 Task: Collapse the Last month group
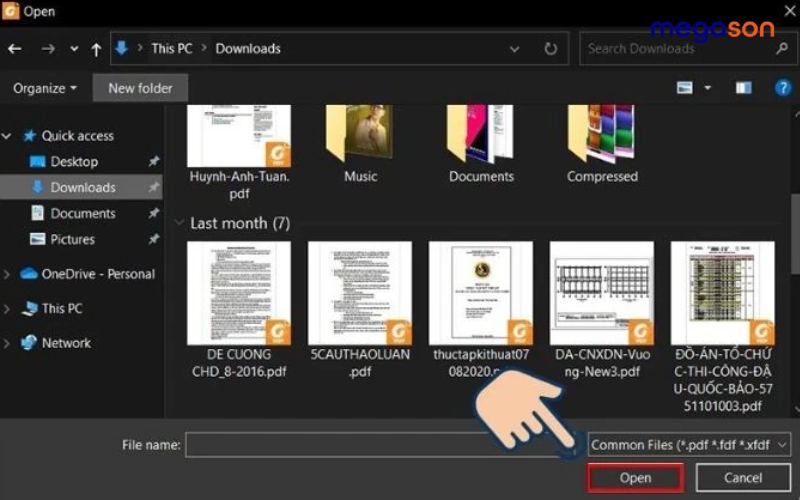(179, 222)
